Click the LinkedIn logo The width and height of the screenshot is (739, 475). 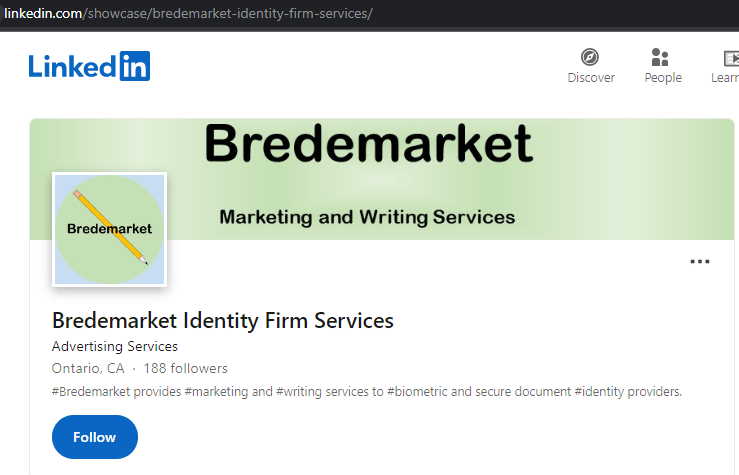[x=89, y=66]
